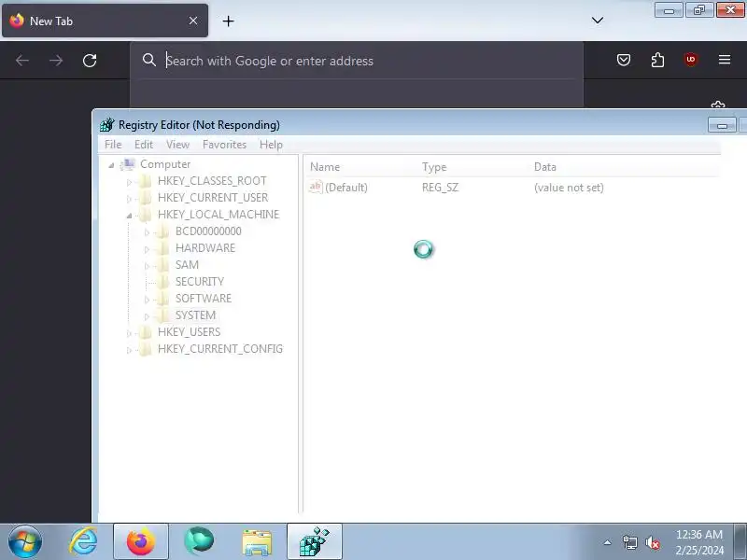Show hidden tray icons arrow
The image size is (747, 560).
tap(608, 542)
